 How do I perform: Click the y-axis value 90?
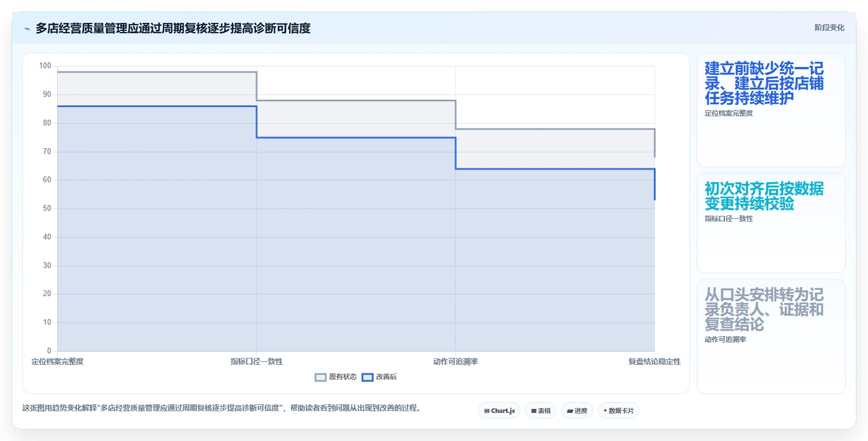click(47, 94)
